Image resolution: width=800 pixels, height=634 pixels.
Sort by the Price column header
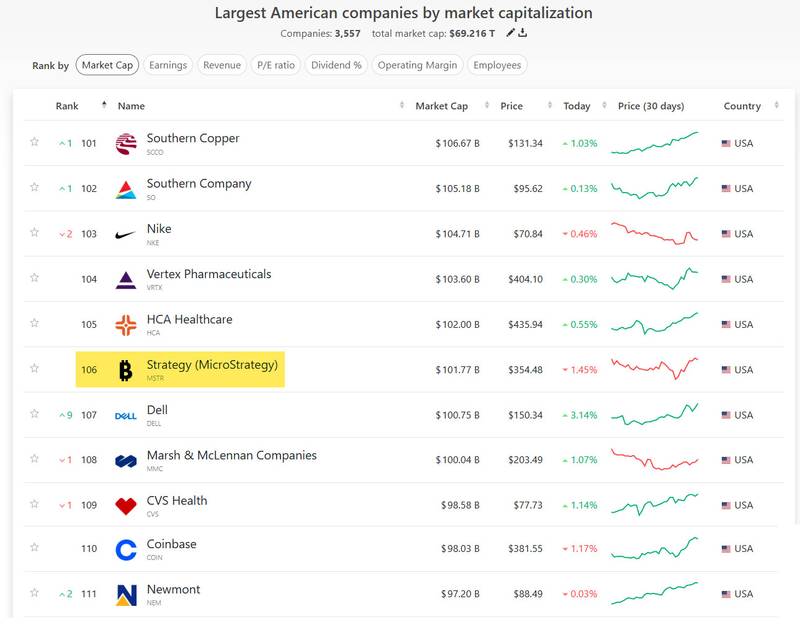[511, 106]
